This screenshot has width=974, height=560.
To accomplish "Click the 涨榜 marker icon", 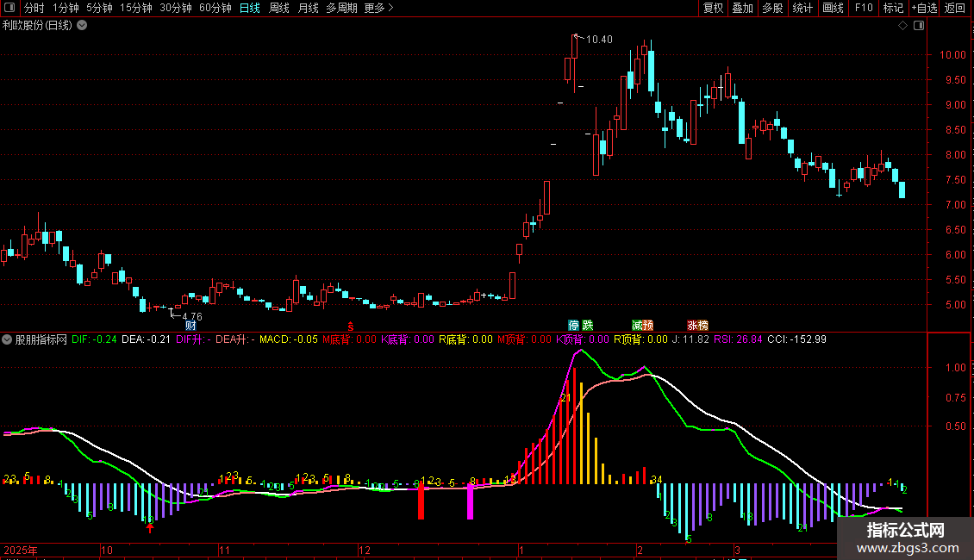I will coord(697,326).
